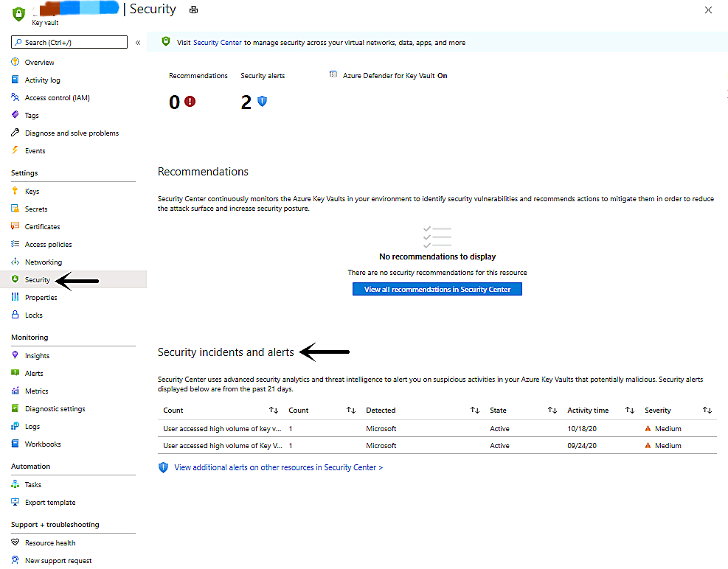Click the red recommendations alert icon beside 0

[190, 101]
